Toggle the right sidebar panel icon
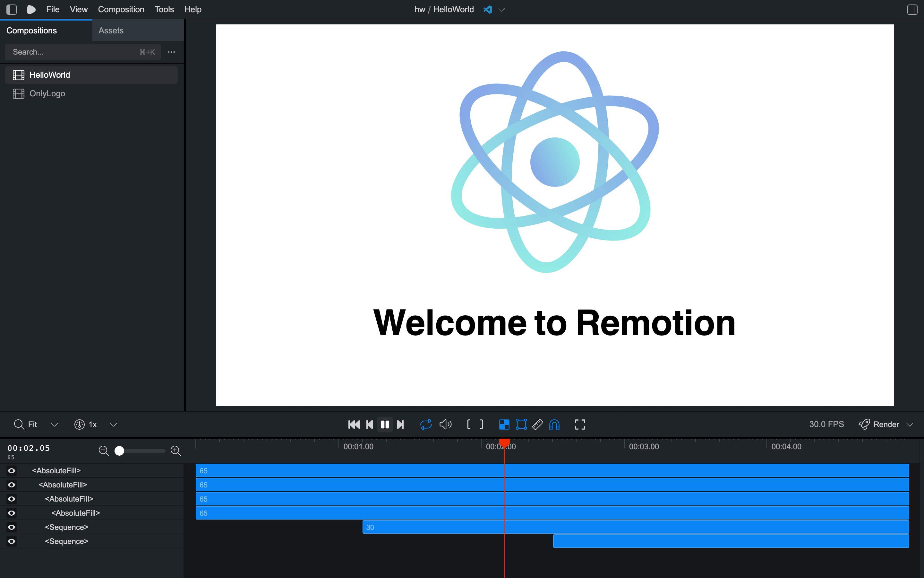This screenshot has height=578, width=924. click(912, 10)
